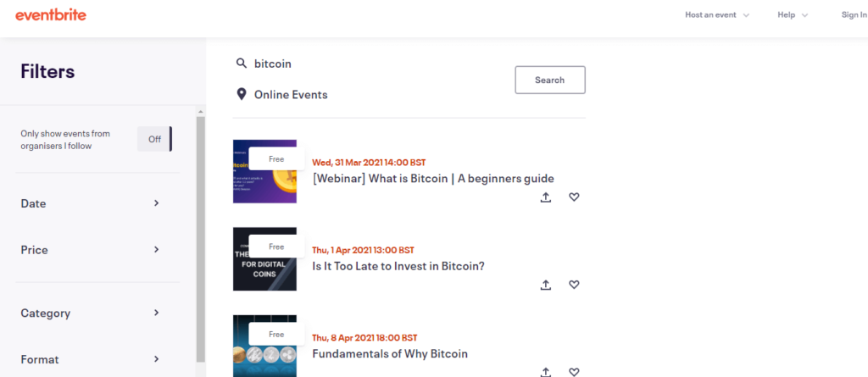Click the filters panel vertical scrollbar
Viewport: 868px width, 377px height.
click(x=200, y=238)
